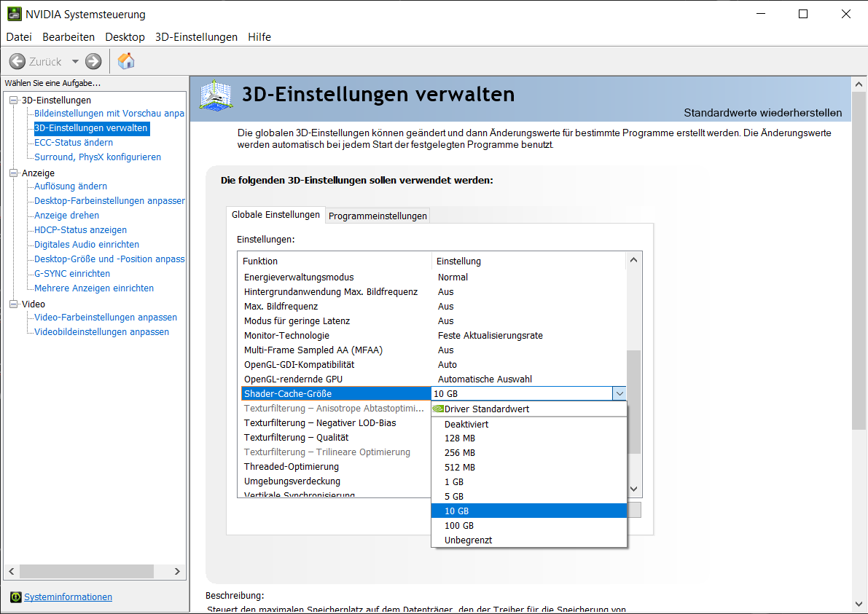This screenshot has height=614, width=868.
Task: Open the Desktop menu
Action: [125, 37]
